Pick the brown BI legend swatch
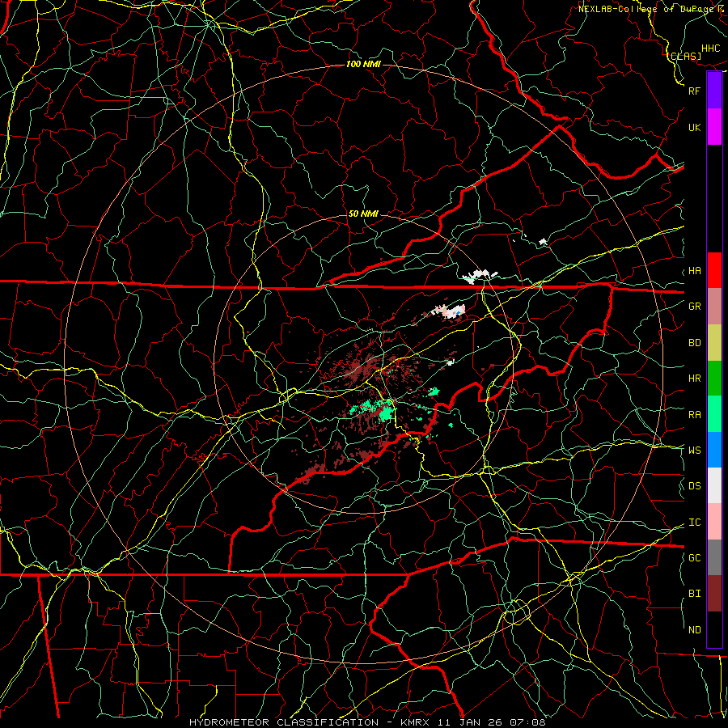The image size is (728, 728). 714,594
